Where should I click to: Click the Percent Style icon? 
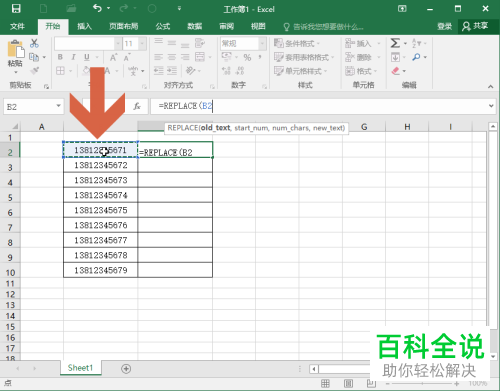(x=247, y=57)
